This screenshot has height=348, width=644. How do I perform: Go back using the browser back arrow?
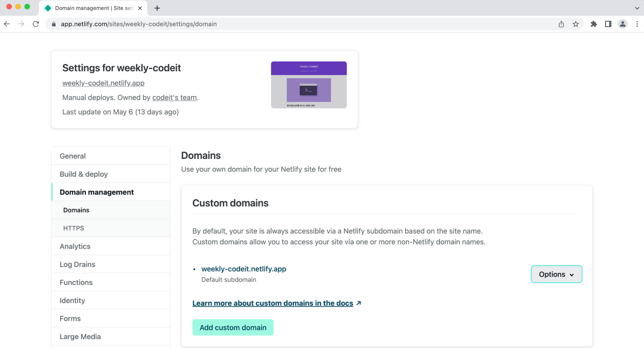click(x=7, y=24)
